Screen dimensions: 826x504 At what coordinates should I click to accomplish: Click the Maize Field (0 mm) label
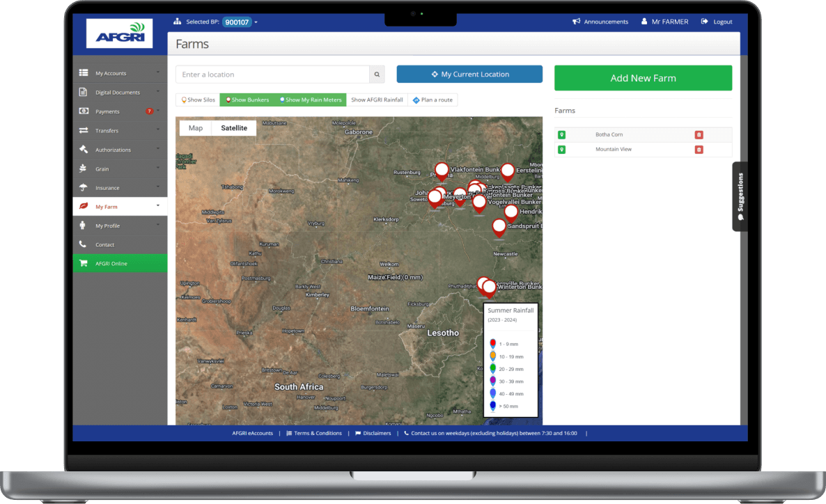tap(395, 277)
